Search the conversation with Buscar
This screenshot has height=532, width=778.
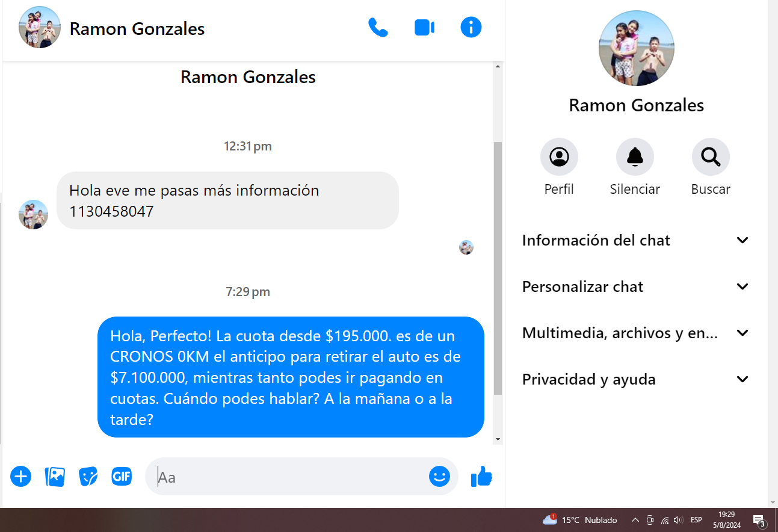click(711, 157)
